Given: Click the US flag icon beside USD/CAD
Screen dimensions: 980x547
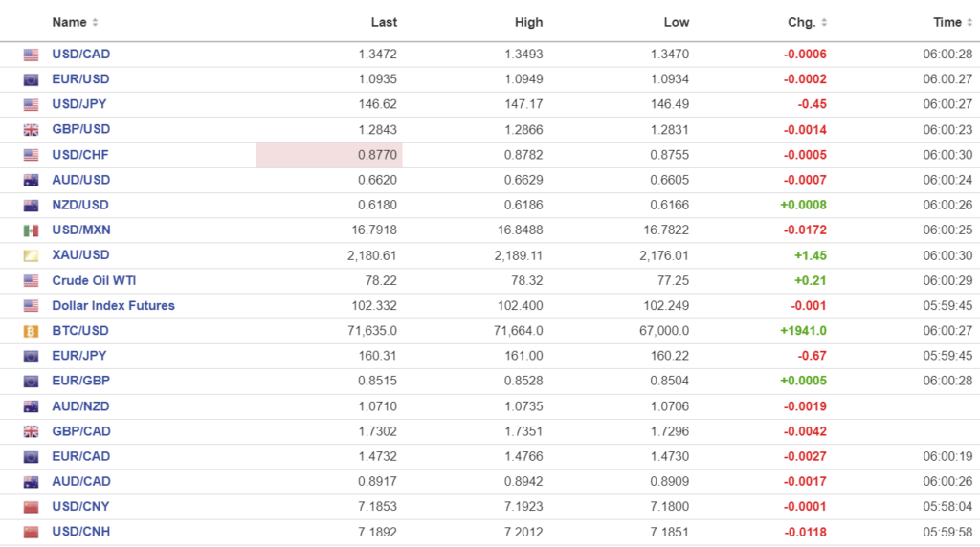Looking at the screenshot, I should (x=31, y=55).
